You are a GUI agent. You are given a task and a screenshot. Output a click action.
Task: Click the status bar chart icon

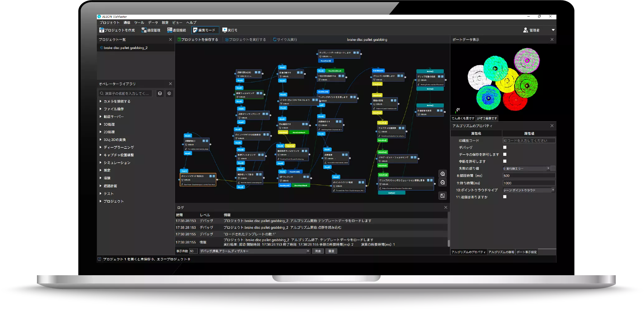point(99,259)
